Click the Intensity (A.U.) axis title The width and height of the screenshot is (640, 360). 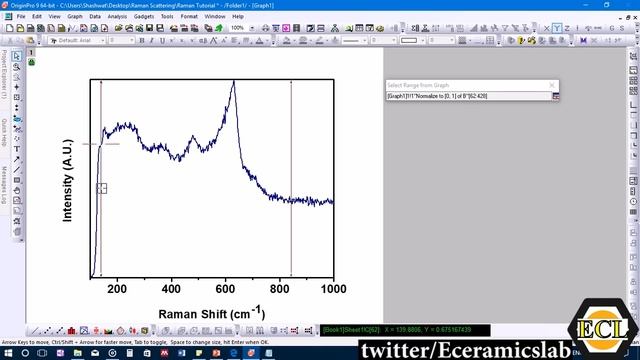click(67, 181)
